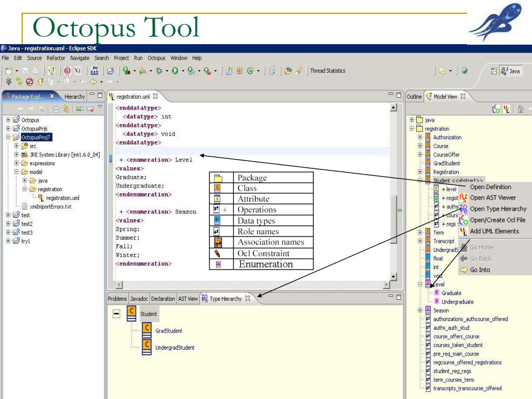The width and height of the screenshot is (532, 399).
Task: Click the XMI import toolbar icon
Action: 95,71
